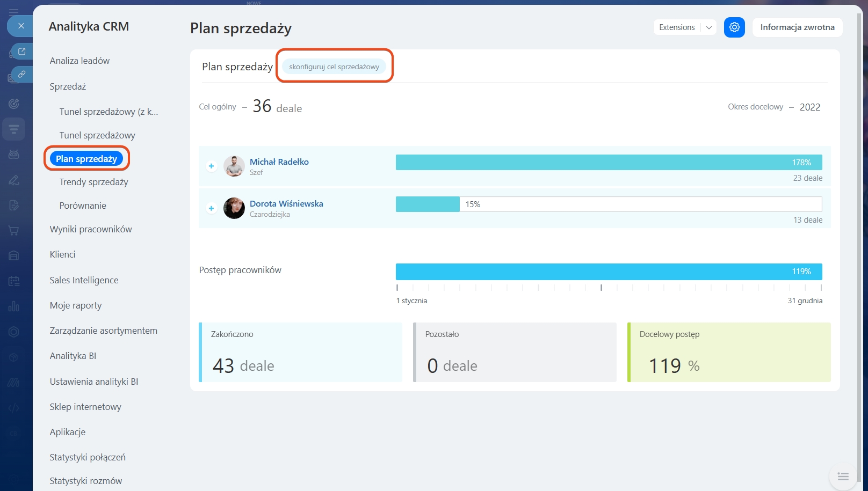The height and width of the screenshot is (491, 868).
Task: Click the calendar icon in left sidebar
Action: [14, 281]
